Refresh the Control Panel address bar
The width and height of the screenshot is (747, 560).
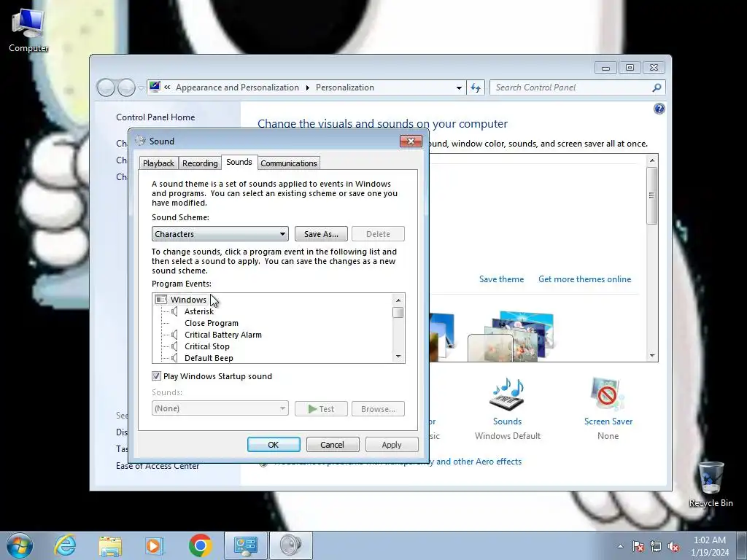click(x=476, y=87)
